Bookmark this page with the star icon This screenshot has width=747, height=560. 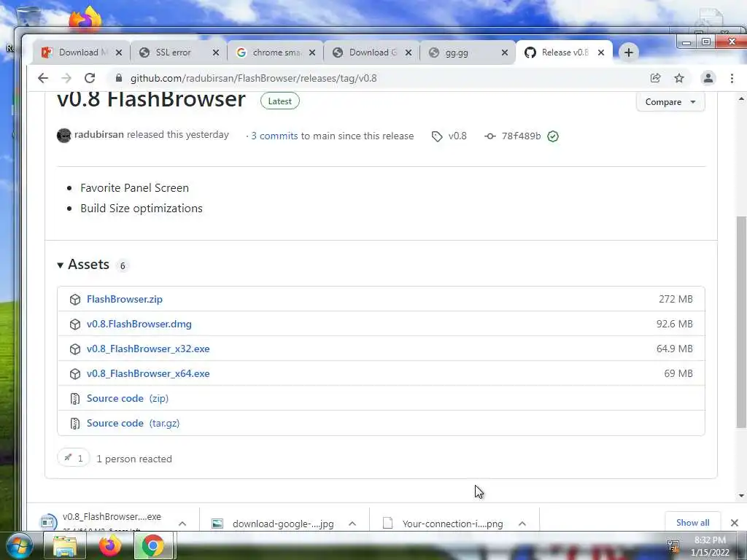pyautogui.click(x=679, y=78)
